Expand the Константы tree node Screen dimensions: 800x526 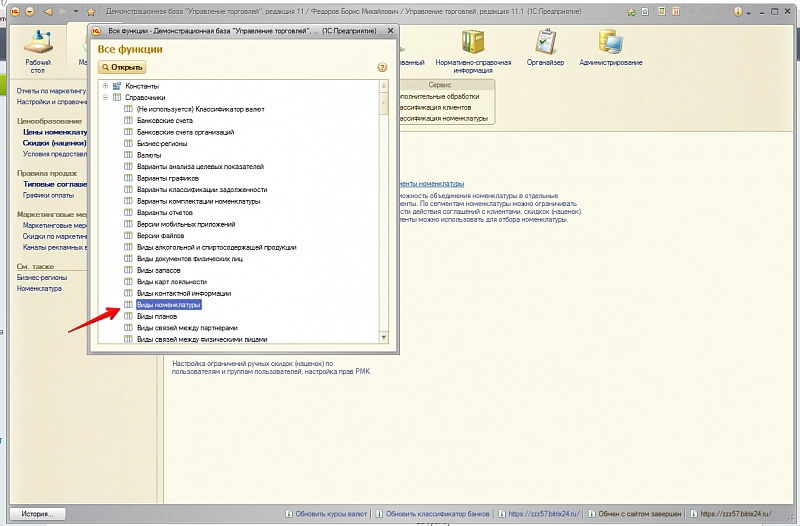[x=105, y=86]
